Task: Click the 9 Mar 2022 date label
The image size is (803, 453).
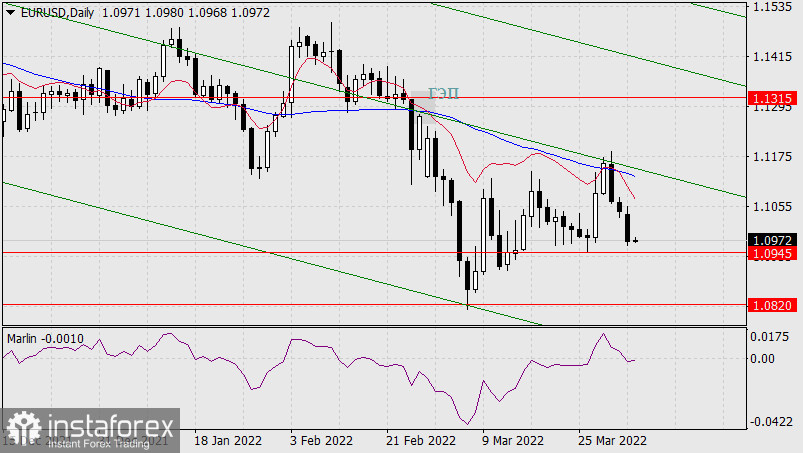Action: tap(513, 441)
